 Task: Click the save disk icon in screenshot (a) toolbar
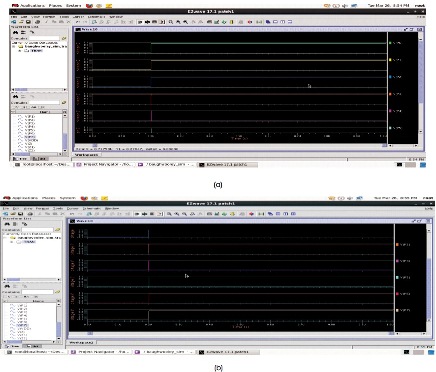(x=28, y=22)
